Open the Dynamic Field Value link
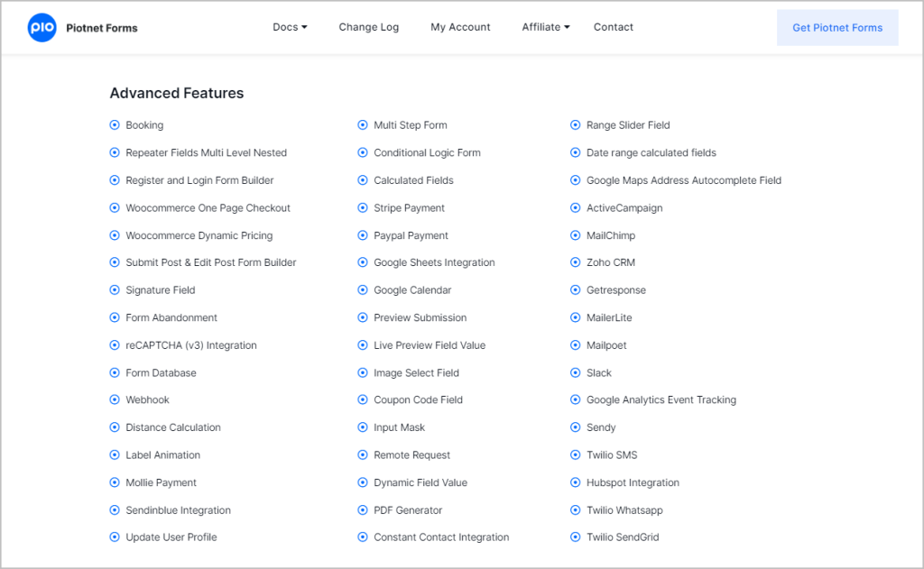 click(420, 482)
